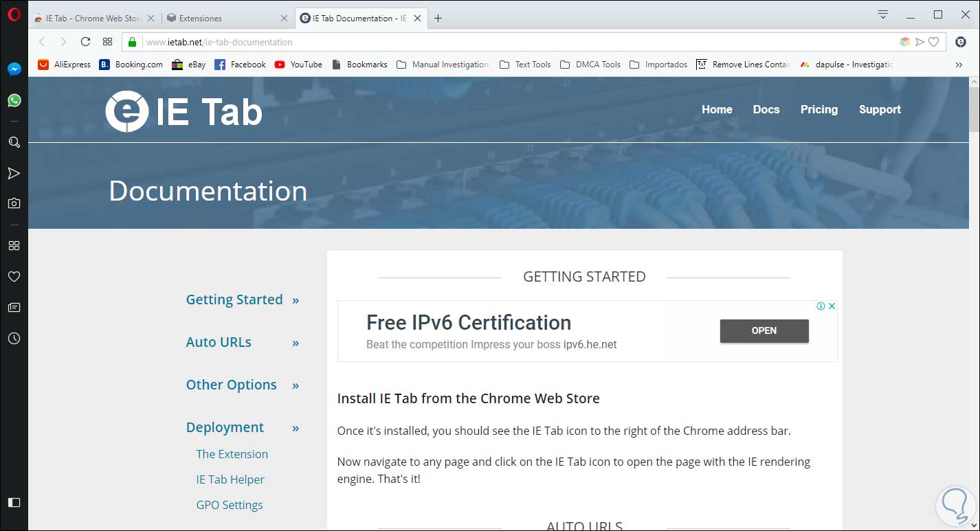Image resolution: width=980 pixels, height=531 pixels.
Task: Go back to the previous page
Action: (x=42, y=42)
